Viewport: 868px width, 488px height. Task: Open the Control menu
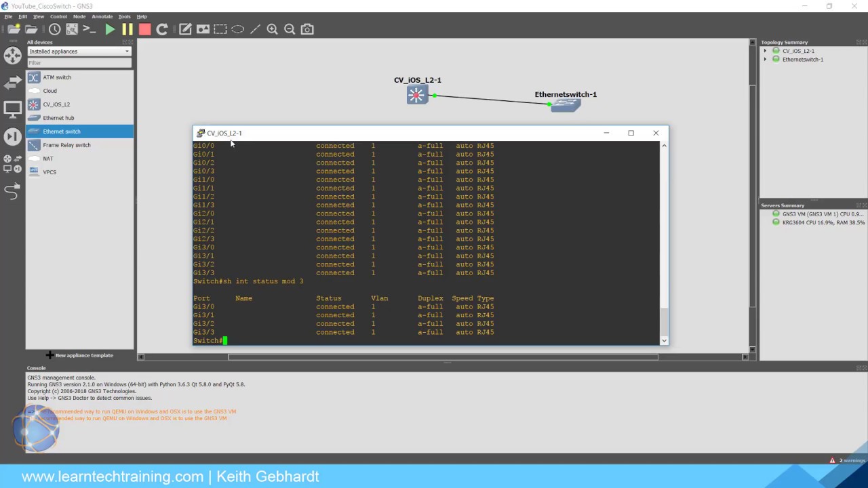(58, 16)
